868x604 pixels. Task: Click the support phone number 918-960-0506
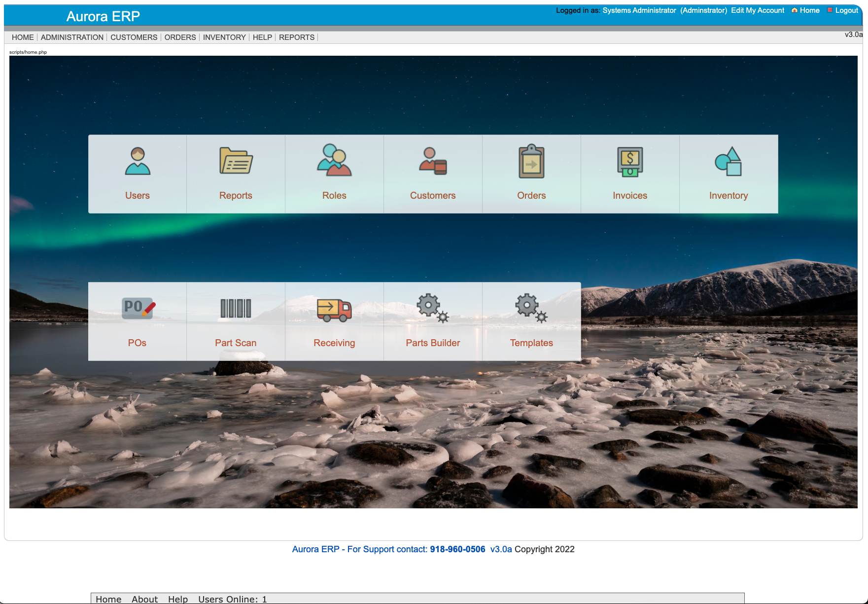pos(457,549)
